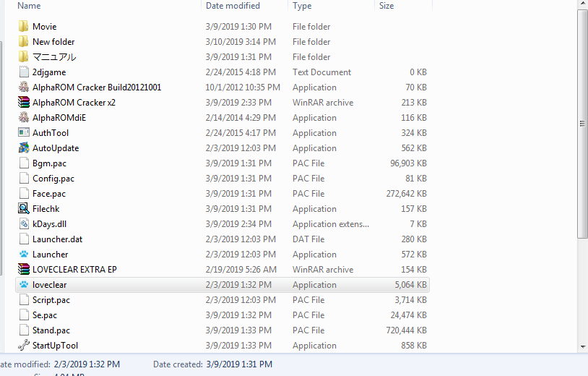Select the LOVECLEAR EXTRA EP archive icon
588x376 pixels.
[24, 270]
